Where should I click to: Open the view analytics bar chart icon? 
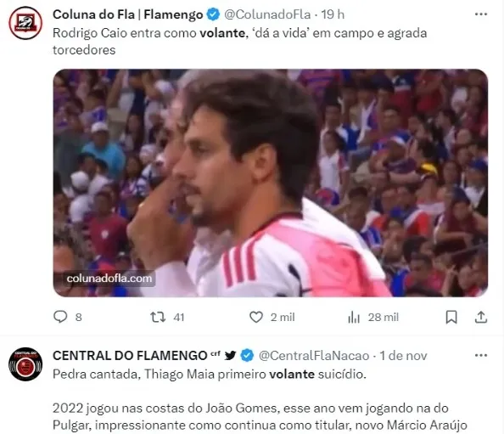tap(354, 317)
